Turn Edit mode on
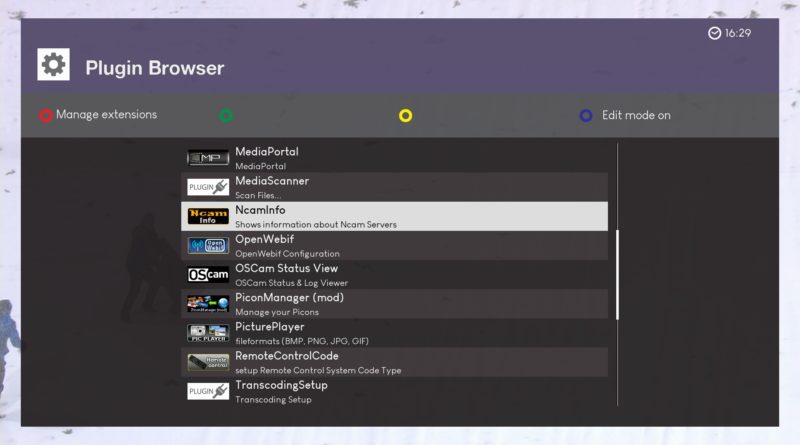800x445 pixels. pos(636,115)
